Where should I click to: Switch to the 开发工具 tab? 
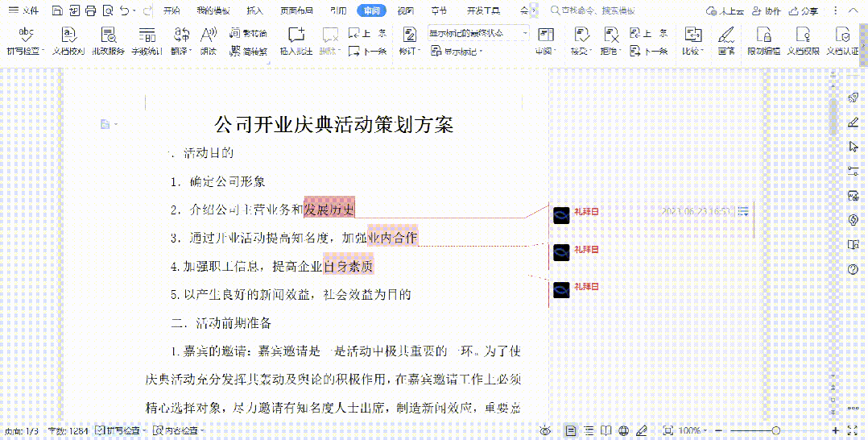pyautogui.click(x=483, y=11)
